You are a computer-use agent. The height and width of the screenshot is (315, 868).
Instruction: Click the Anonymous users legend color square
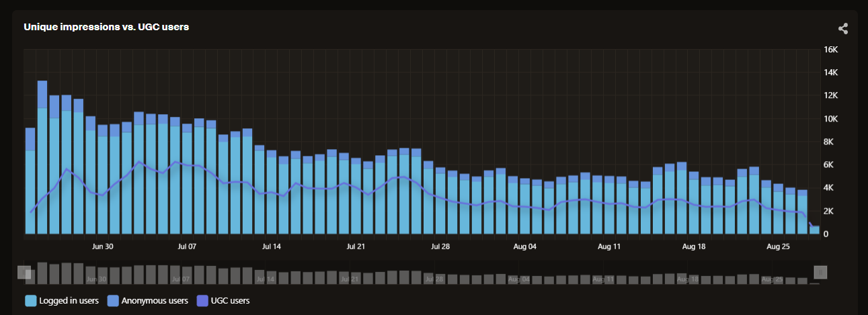coord(113,300)
